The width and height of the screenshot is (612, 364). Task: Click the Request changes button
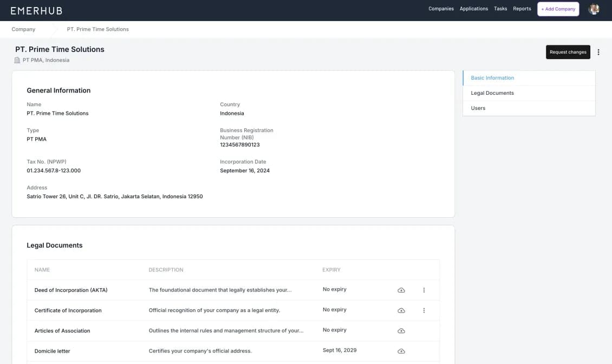(568, 52)
